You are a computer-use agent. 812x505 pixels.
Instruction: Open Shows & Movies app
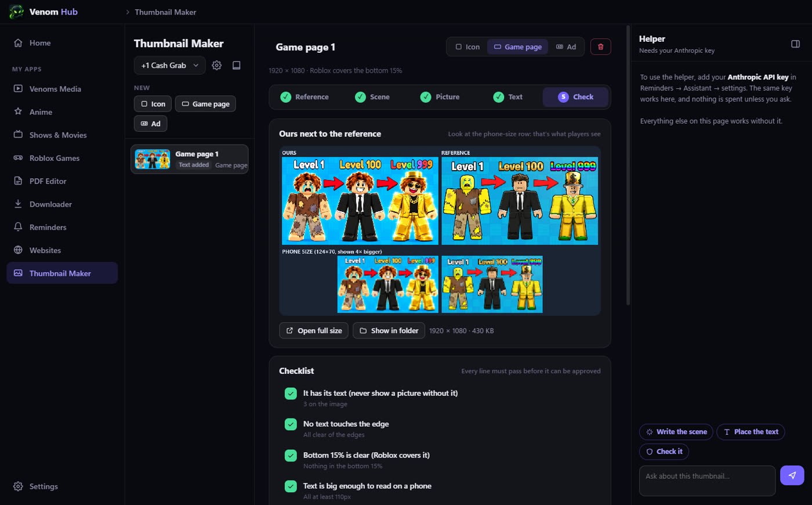(62, 135)
